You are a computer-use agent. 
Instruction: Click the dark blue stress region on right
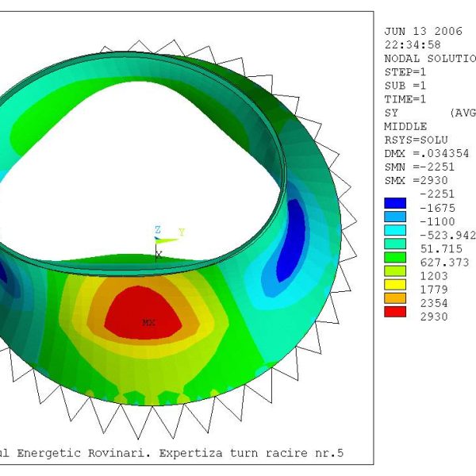click(291, 240)
